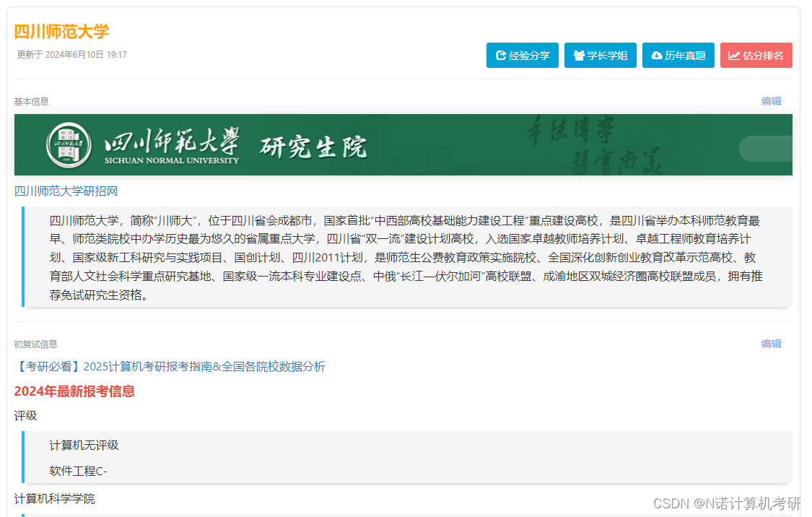Click the 初复试信息 section label

coord(35,344)
